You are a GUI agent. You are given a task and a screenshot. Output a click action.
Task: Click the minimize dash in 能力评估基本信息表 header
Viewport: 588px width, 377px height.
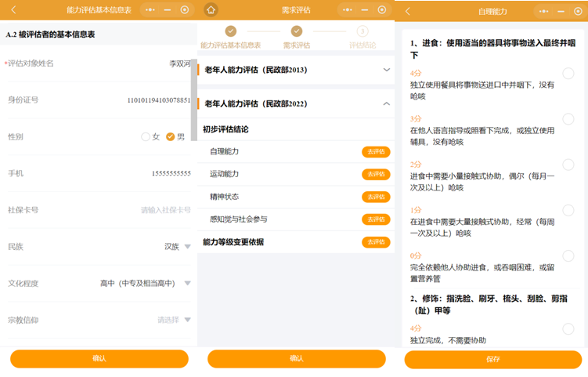[x=167, y=10]
